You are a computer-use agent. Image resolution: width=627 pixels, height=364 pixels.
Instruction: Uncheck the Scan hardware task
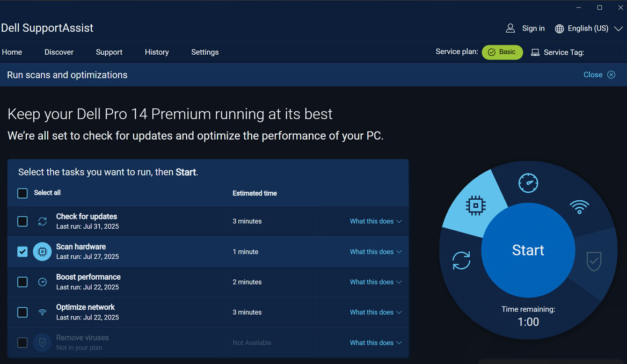[22, 251]
